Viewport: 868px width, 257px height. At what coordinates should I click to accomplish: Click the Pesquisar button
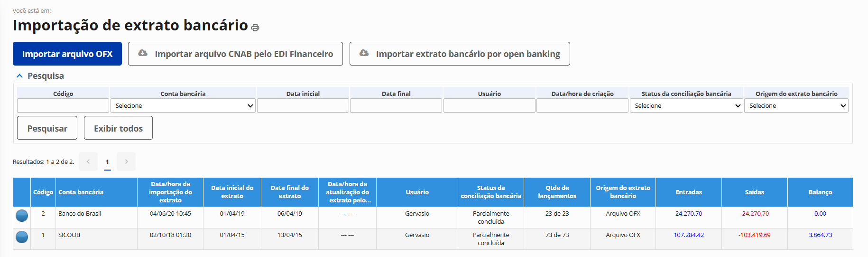pos(47,128)
